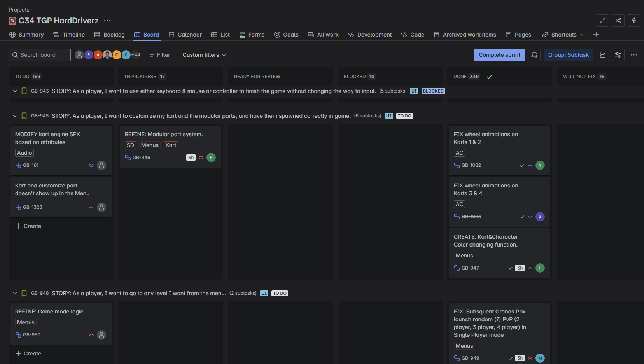Click the lightning bolt automation icon

(634, 21)
